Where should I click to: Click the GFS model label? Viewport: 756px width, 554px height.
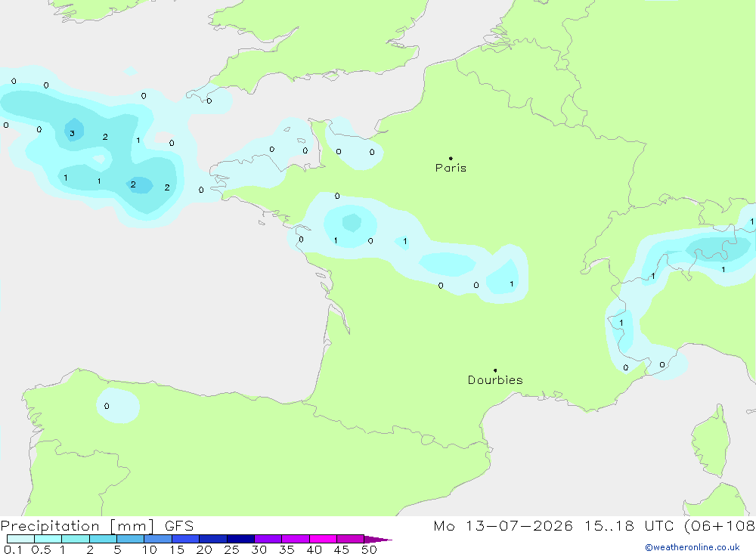tap(179, 526)
